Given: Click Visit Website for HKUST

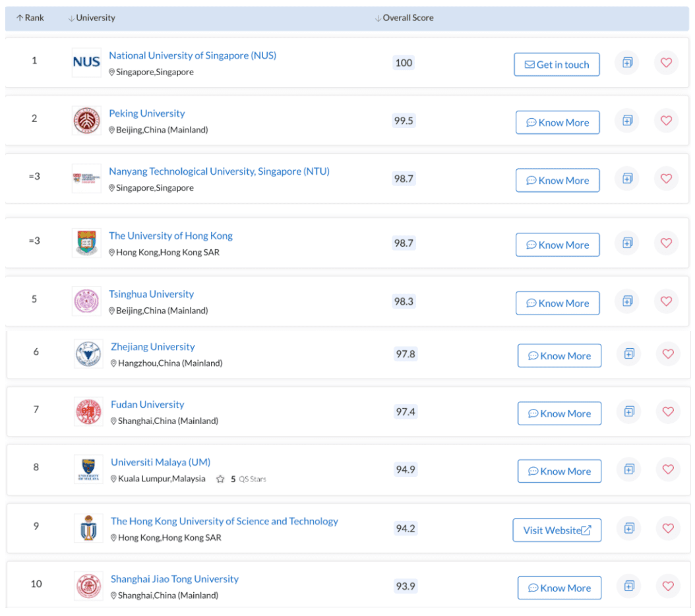Looking at the screenshot, I should 557,530.
